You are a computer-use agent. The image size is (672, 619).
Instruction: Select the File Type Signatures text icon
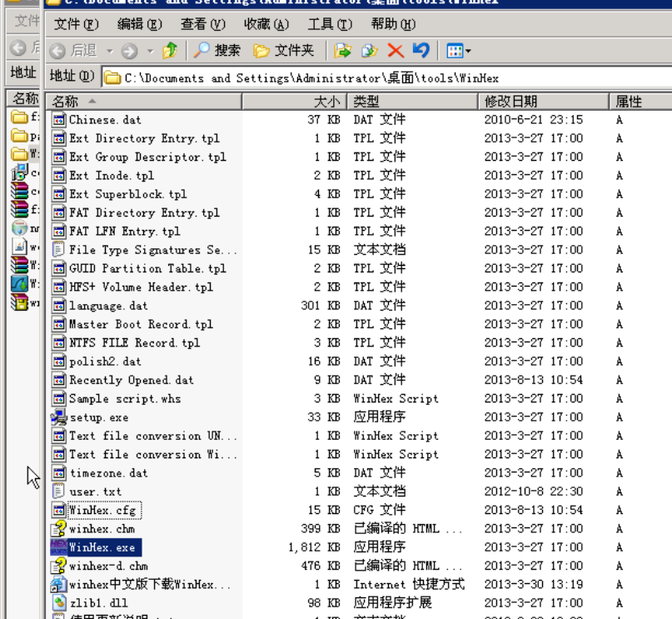point(59,249)
